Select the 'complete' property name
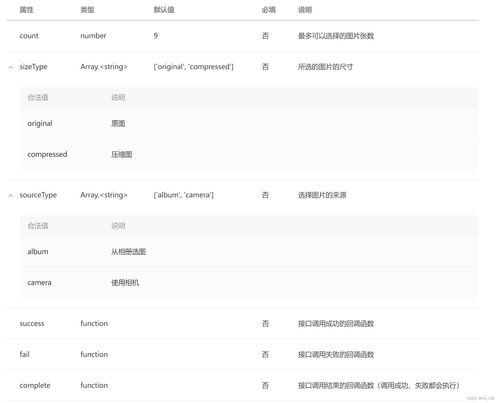The height and width of the screenshot is (403, 499). click(x=35, y=385)
